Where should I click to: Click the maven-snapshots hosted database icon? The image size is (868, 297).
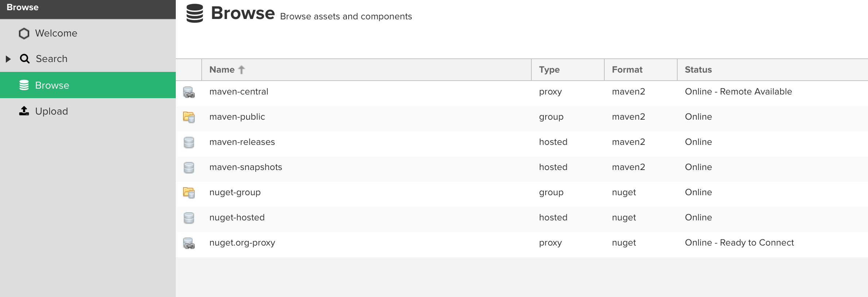(189, 167)
